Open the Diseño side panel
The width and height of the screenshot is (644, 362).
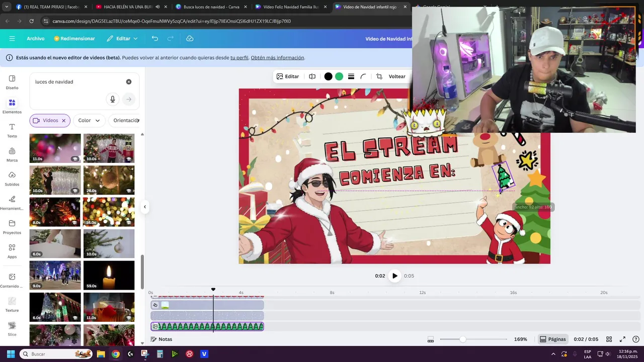(12, 82)
